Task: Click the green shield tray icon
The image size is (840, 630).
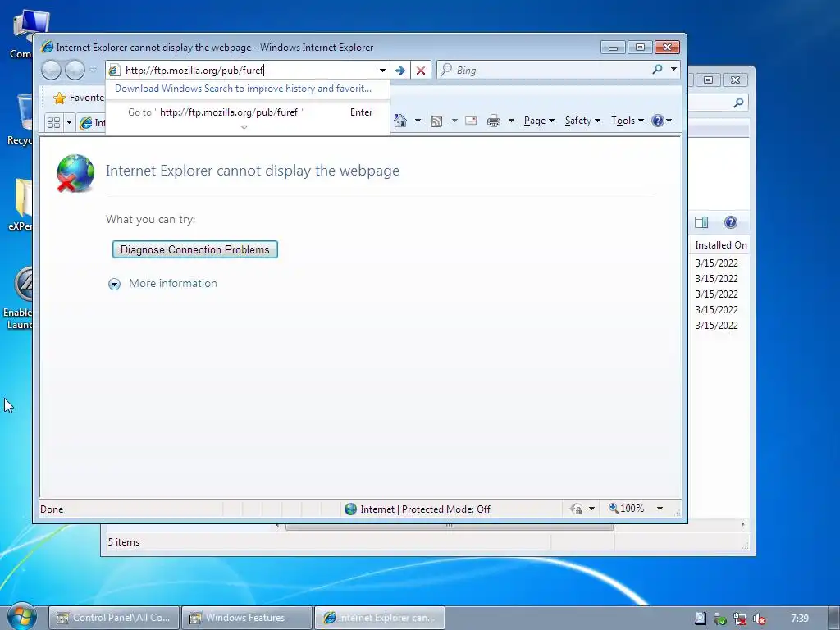Action: [x=720, y=619]
